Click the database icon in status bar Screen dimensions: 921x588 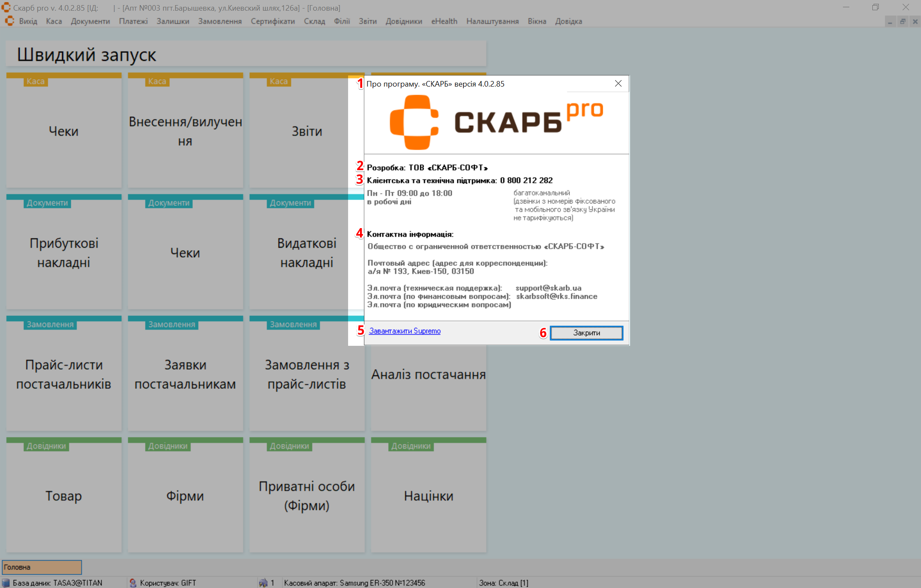6,582
